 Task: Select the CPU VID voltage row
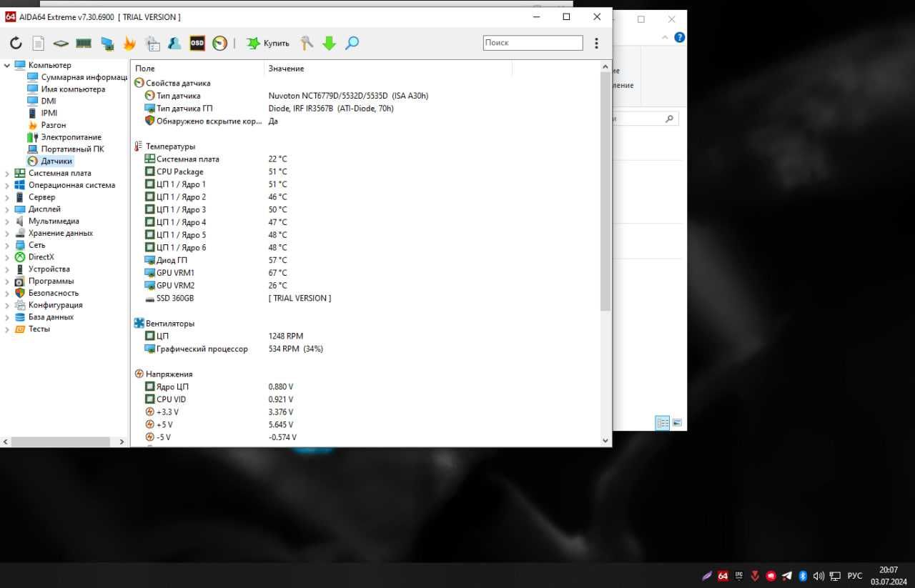pos(365,399)
